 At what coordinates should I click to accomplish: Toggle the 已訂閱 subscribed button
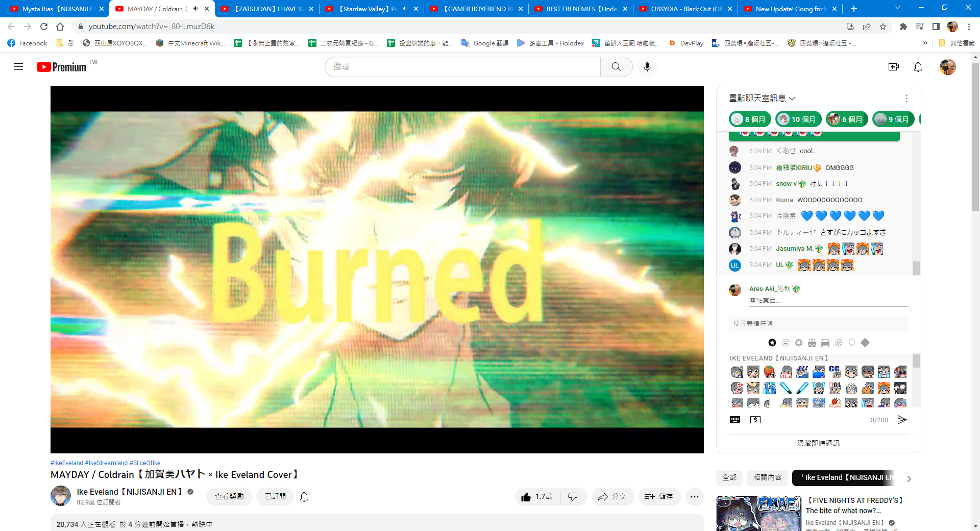click(275, 496)
